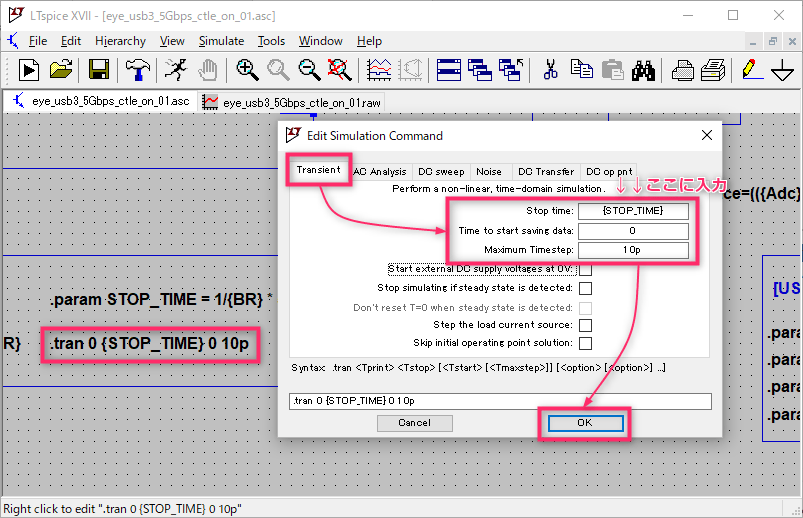Place a Ground symbol
Image resolution: width=803 pixels, height=518 pixels.
point(783,70)
